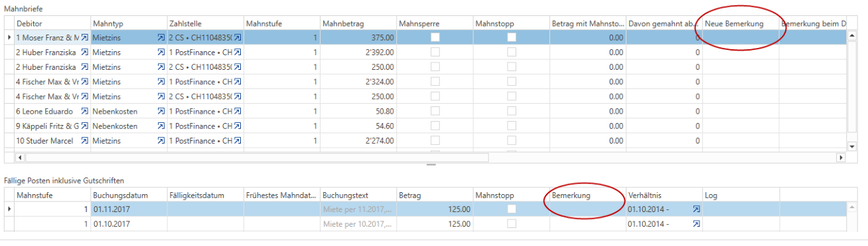Tick Mahnsperre checkbox for Moser Franz
Image resolution: width=868 pixels, height=246 pixels.
pyautogui.click(x=435, y=38)
